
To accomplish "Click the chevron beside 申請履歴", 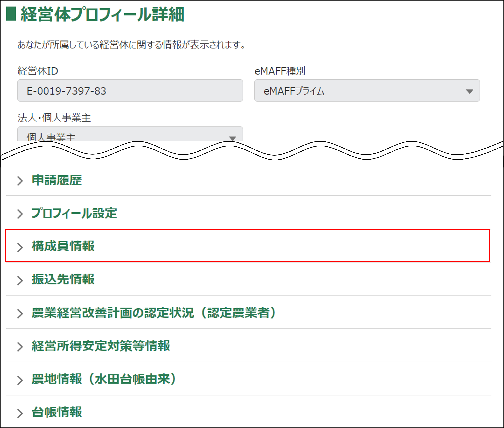I will coord(20,181).
